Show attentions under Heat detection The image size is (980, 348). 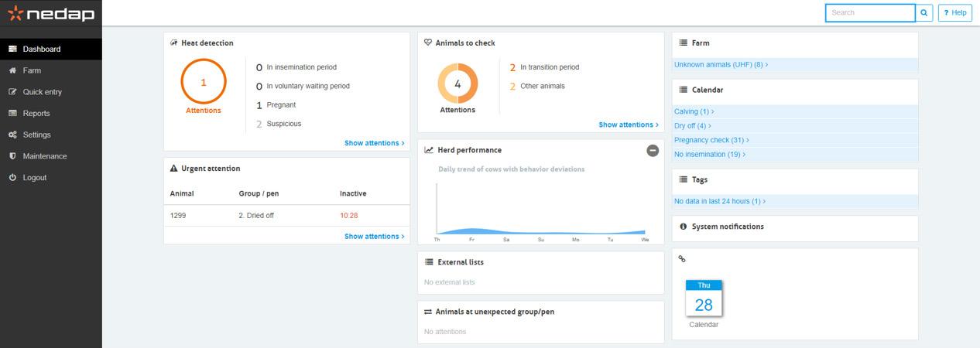374,143
